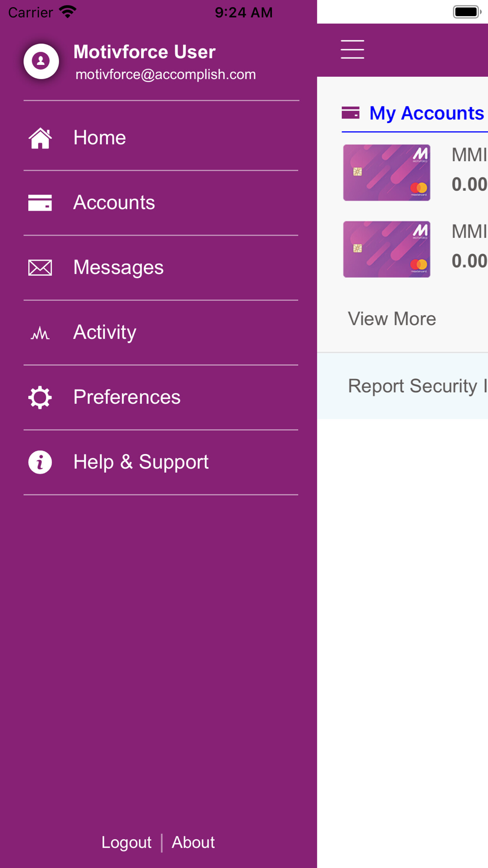Screen dimensions: 488x868
Task: Click the Motivforce User name
Action: (x=144, y=52)
